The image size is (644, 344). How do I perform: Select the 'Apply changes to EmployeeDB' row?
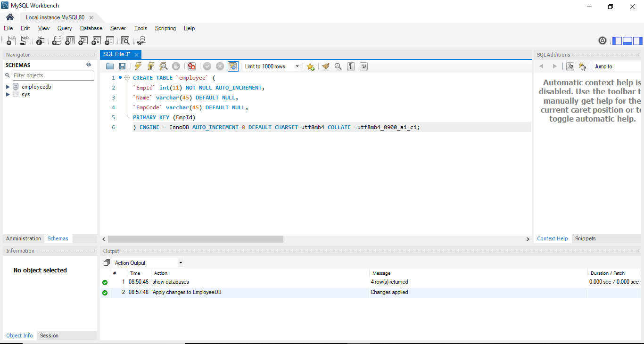pyautogui.click(x=371, y=292)
